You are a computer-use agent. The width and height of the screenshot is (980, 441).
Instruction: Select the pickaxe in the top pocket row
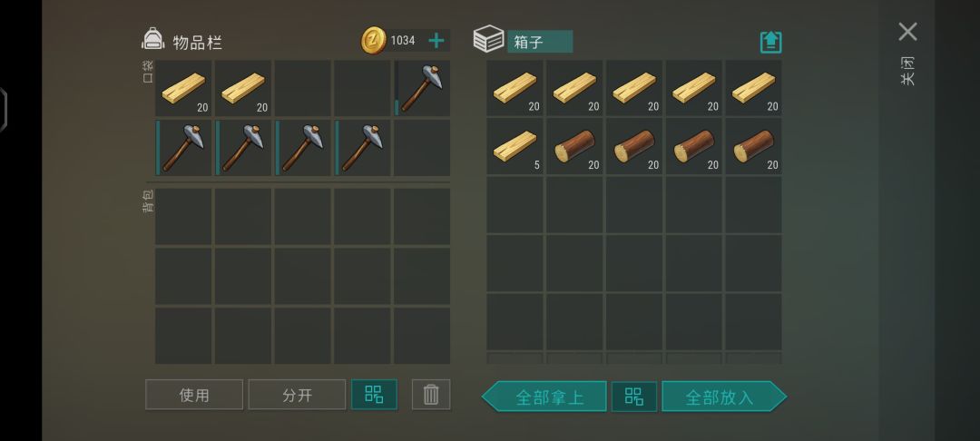(x=422, y=88)
